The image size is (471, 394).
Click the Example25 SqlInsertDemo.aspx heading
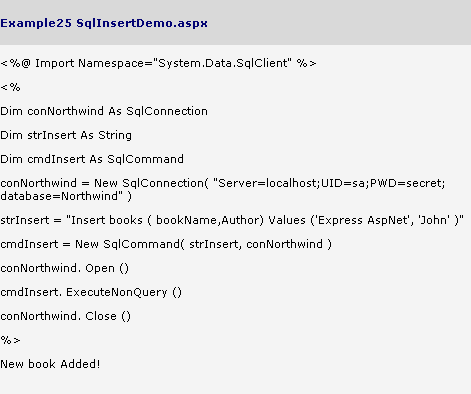coord(104,23)
